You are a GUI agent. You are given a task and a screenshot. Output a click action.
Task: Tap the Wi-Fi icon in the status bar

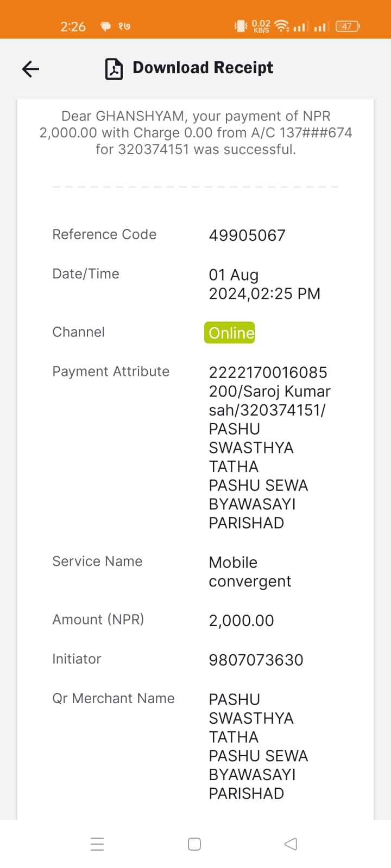pos(281,25)
